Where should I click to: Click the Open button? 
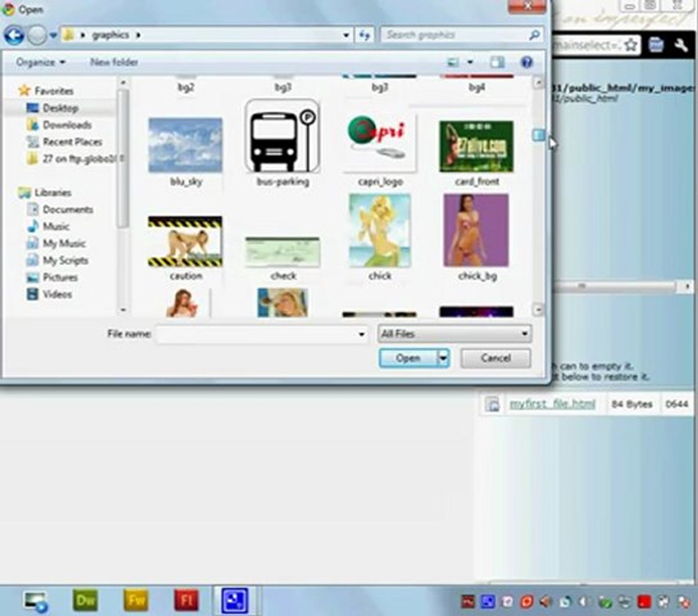408,358
